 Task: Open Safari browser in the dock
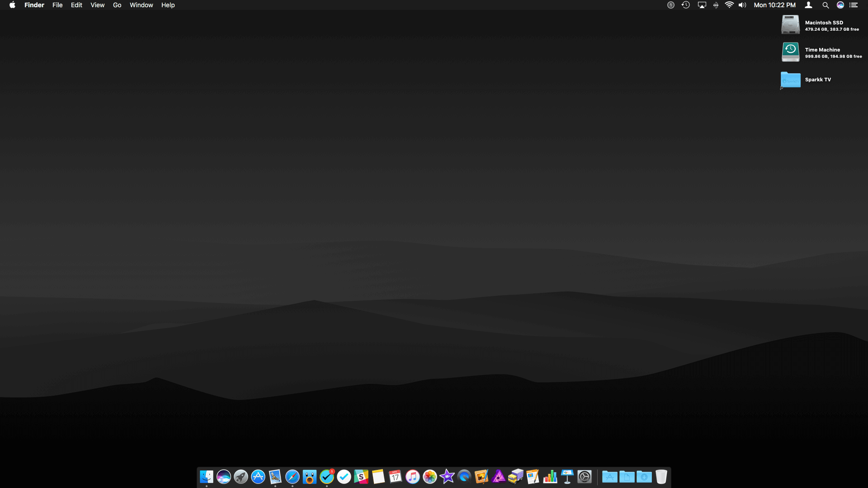click(x=292, y=477)
